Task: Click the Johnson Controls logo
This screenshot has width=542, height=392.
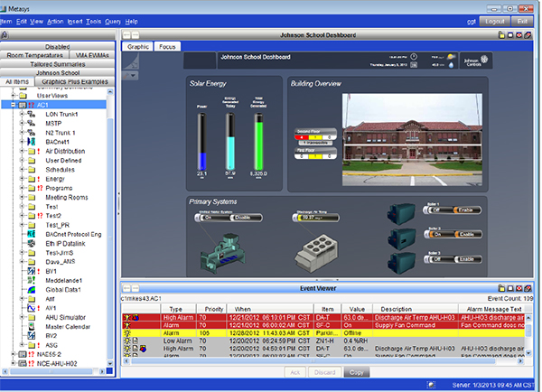Action: point(475,61)
